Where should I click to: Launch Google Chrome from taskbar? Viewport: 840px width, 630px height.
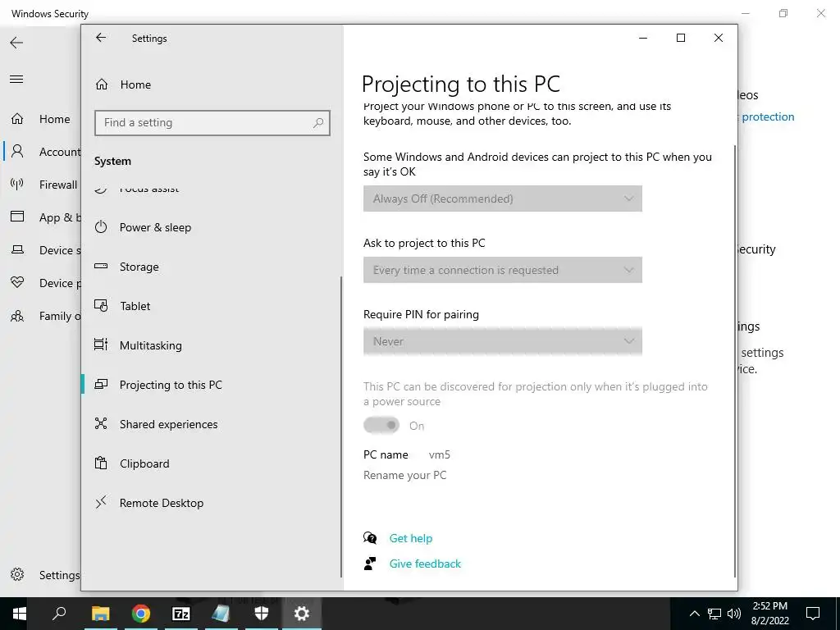click(140, 614)
